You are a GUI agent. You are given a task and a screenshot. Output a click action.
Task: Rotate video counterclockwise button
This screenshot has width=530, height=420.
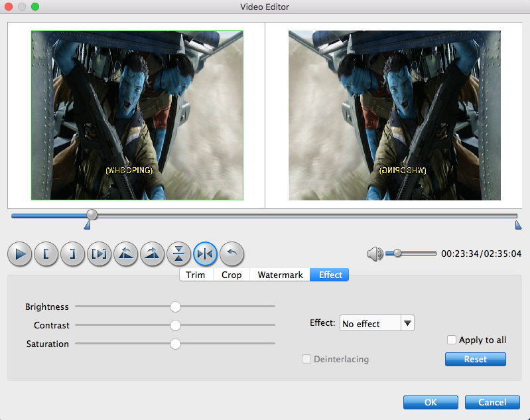click(126, 254)
